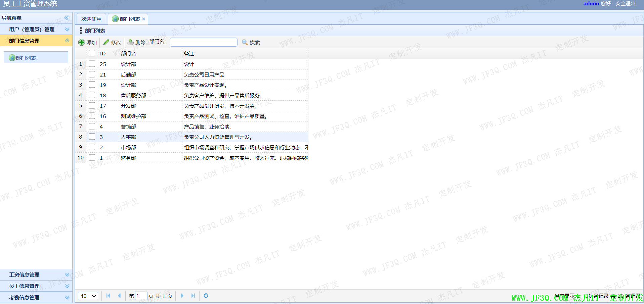Go to the next page arrow
Image resolution: width=644 pixels, height=304 pixels.
point(182,296)
